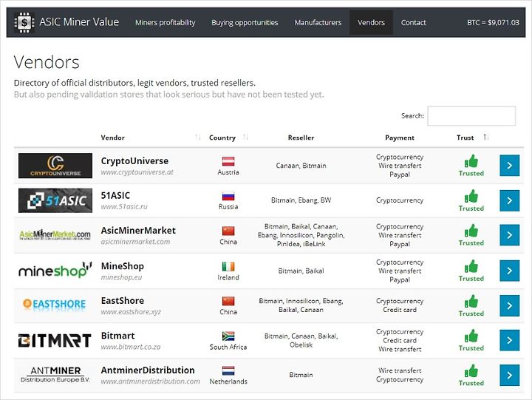This screenshot has width=532, height=400.
Task: Click the Bitmart logo image
Action: pos(55,341)
